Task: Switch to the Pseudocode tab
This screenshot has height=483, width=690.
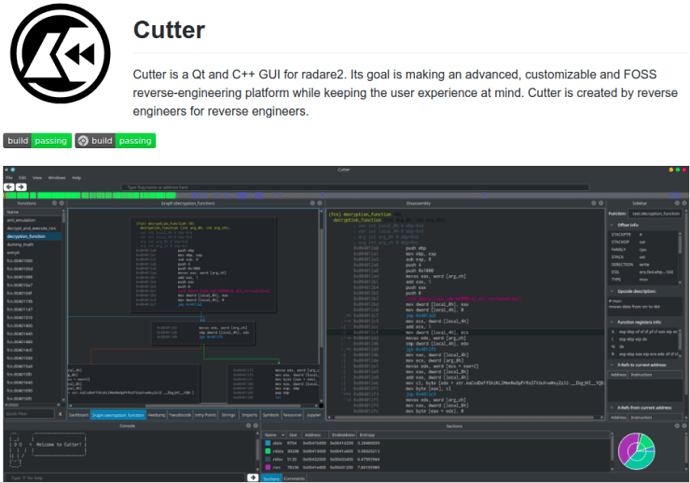Action: click(x=180, y=415)
